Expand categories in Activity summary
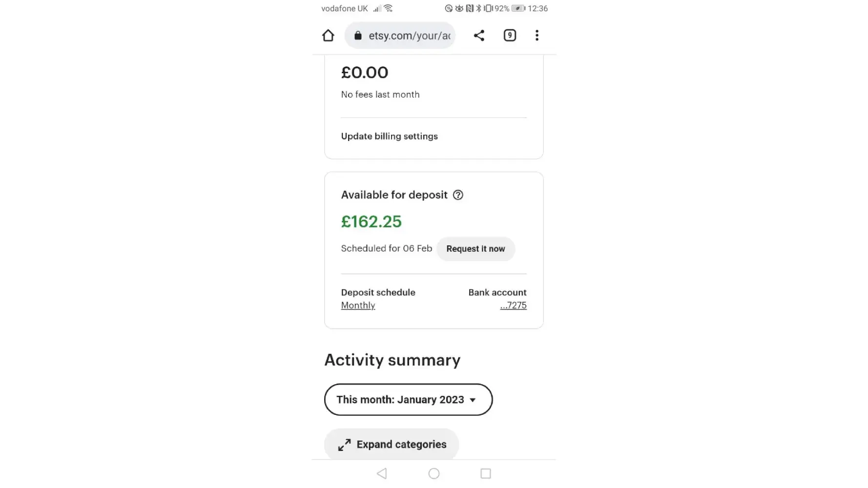 401,445
